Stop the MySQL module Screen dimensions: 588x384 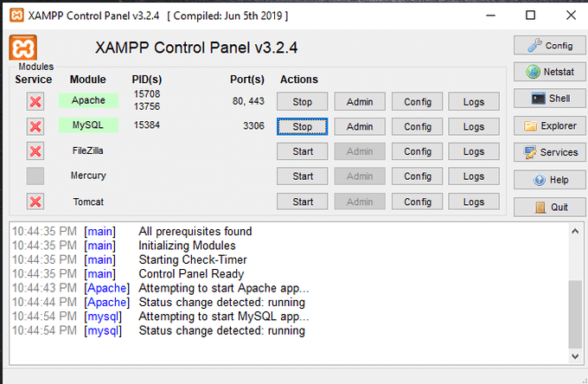303,127
